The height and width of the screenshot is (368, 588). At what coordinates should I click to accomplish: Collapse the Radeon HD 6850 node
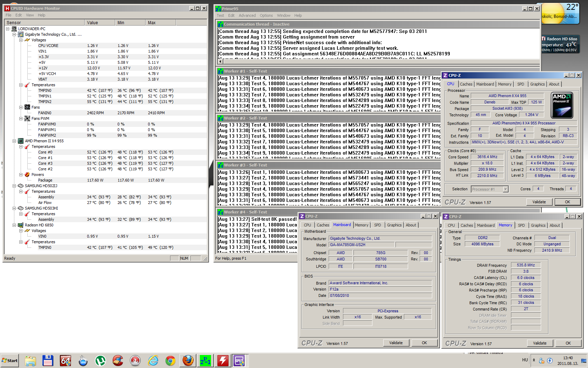click(14, 225)
